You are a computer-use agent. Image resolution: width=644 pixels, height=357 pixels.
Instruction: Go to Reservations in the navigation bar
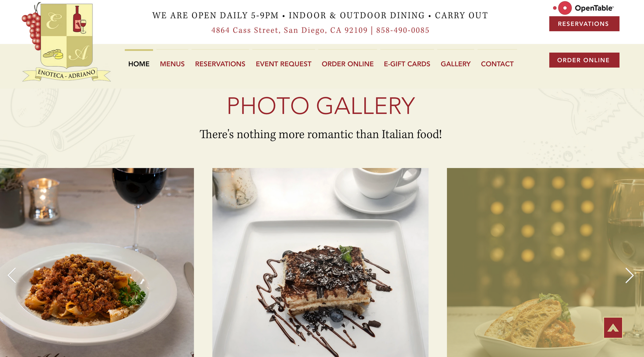(x=220, y=64)
